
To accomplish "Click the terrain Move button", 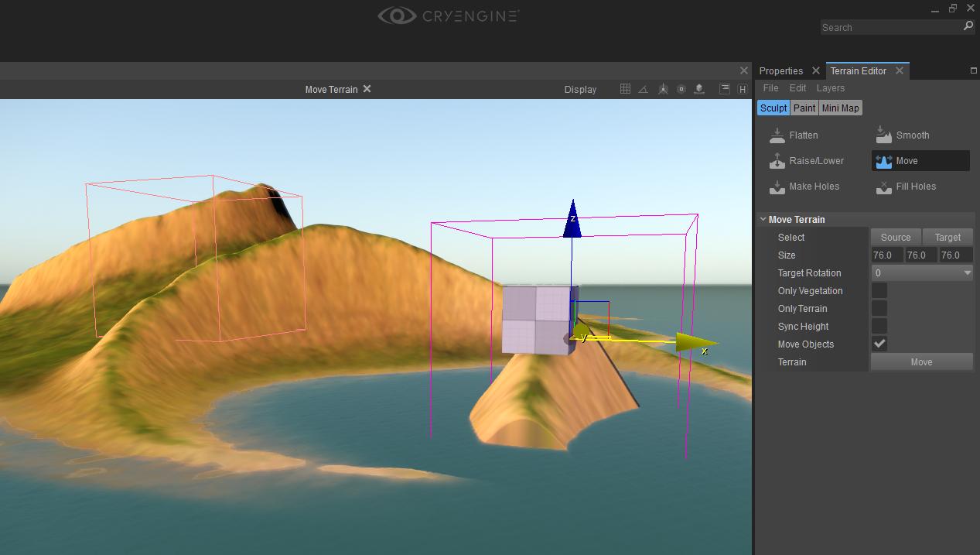I will [x=921, y=361].
